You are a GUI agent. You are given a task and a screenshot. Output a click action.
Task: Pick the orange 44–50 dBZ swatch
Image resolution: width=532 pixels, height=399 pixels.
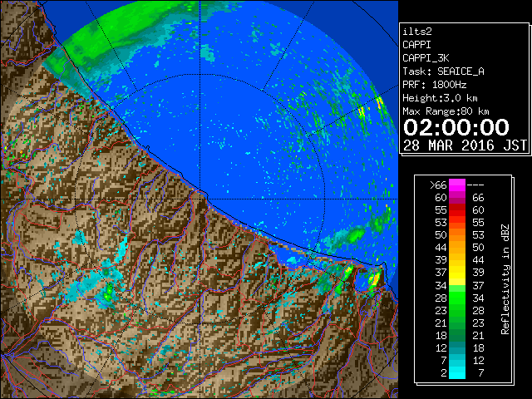tap(457, 248)
